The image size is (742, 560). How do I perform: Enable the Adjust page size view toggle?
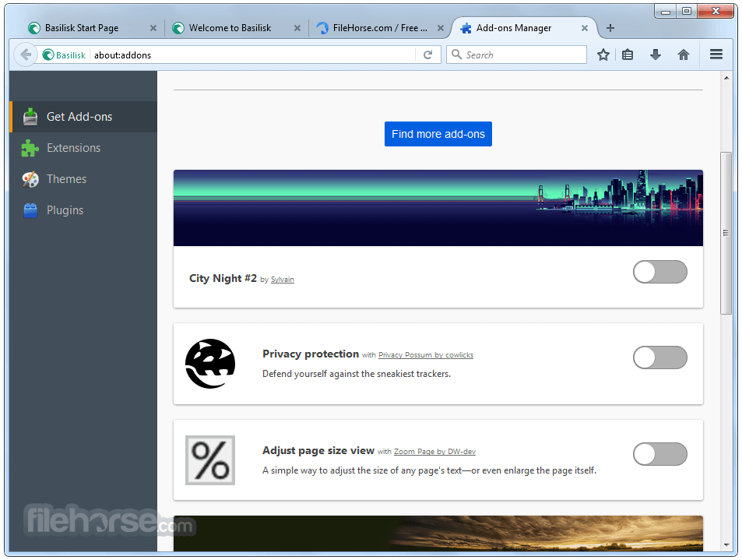[x=660, y=454]
